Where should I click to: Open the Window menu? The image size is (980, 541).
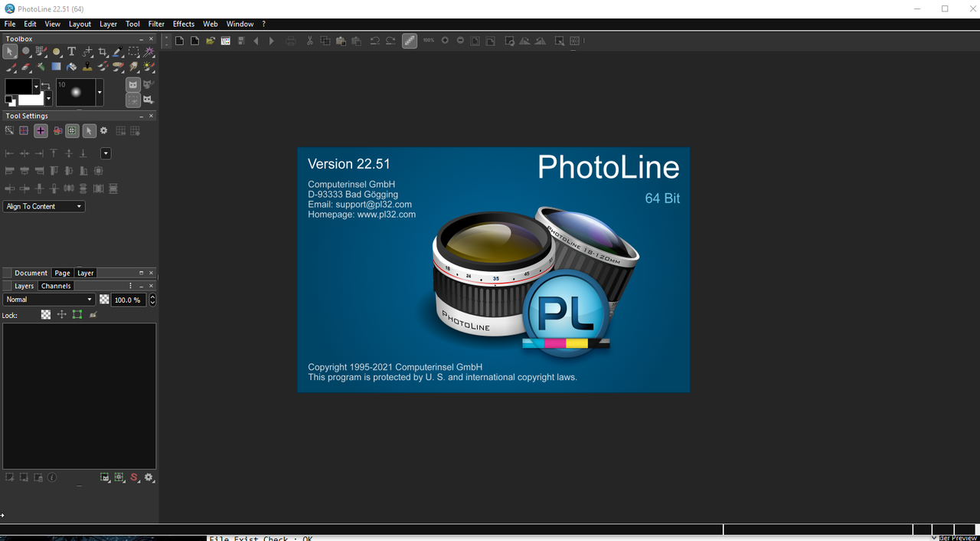tap(240, 24)
